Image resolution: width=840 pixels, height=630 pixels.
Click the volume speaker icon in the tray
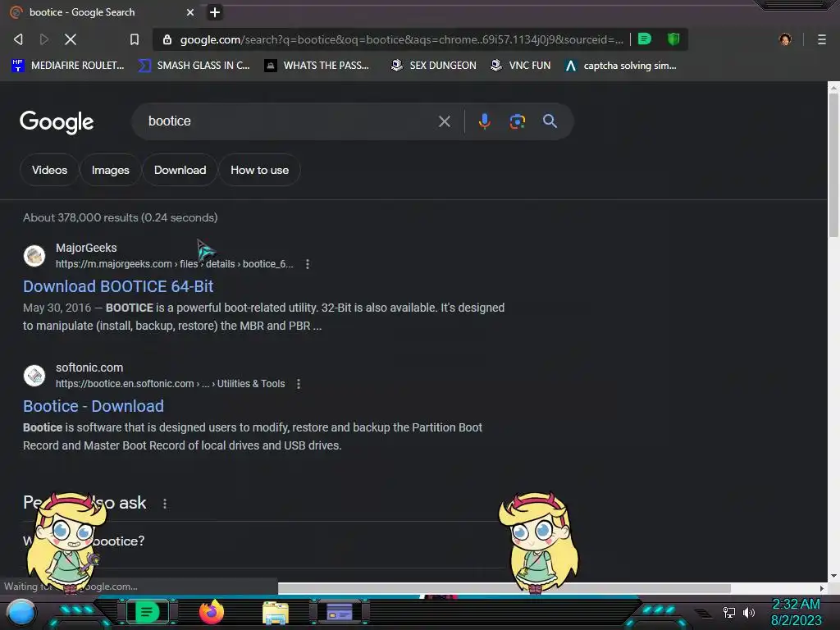click(748, 612)
